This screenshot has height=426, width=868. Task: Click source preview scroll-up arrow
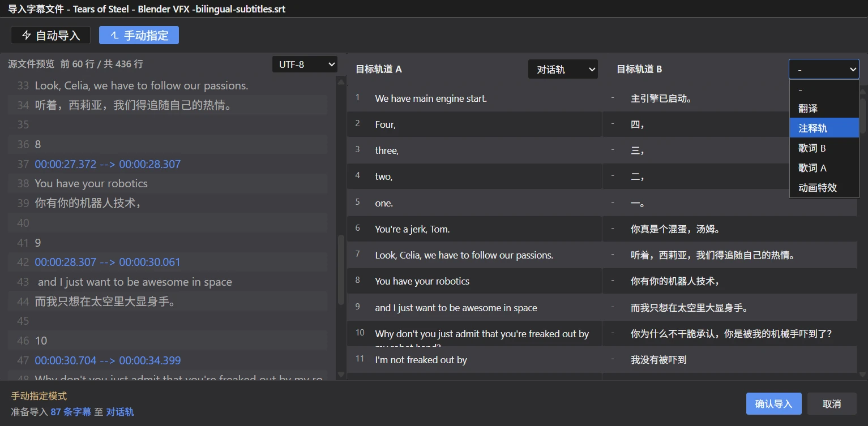point(341,82)
